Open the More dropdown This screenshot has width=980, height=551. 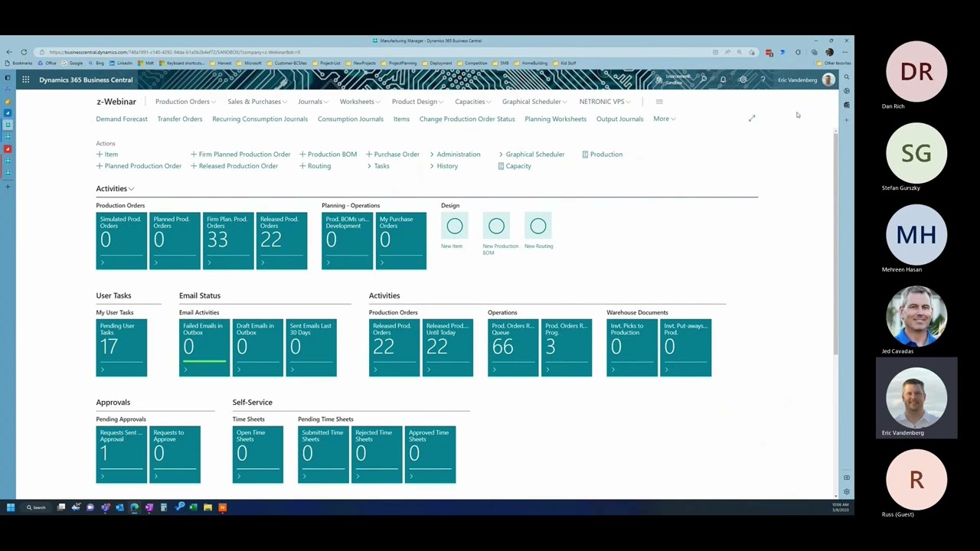click(x=664, y=119)
